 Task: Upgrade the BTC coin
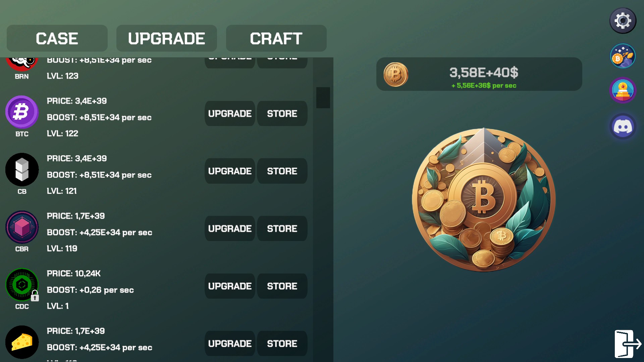[x=230, y=114]
